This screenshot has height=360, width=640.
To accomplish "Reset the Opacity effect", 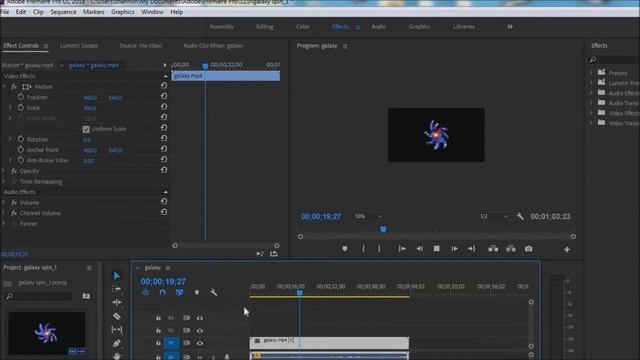I will click(x=164, y=170).
